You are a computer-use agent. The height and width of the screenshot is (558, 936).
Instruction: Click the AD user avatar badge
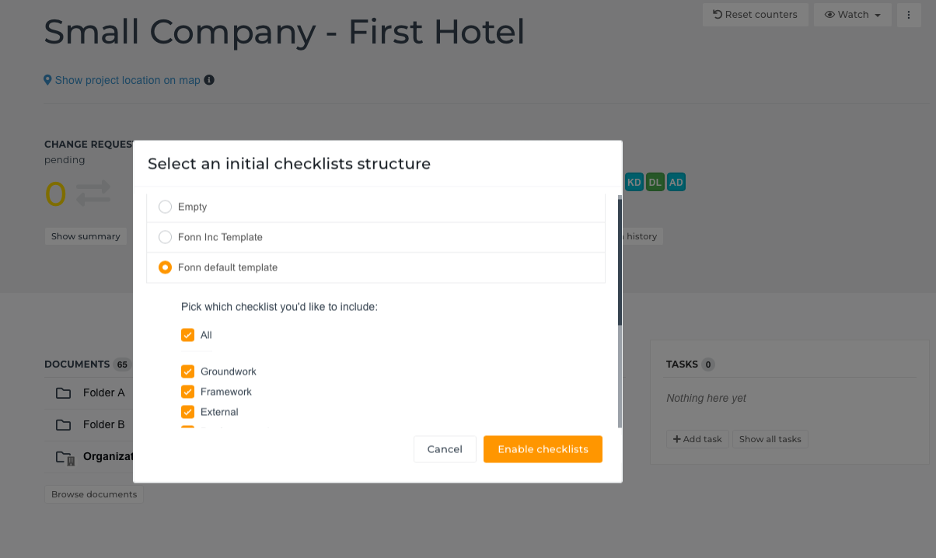pos(676,182)
